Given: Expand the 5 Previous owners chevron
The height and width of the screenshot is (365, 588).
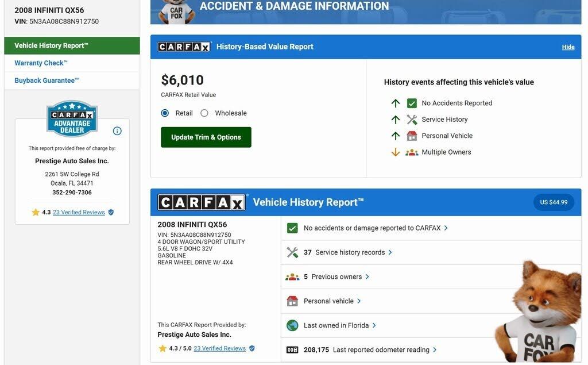Looking at the screenshot, I should [367, 276].
